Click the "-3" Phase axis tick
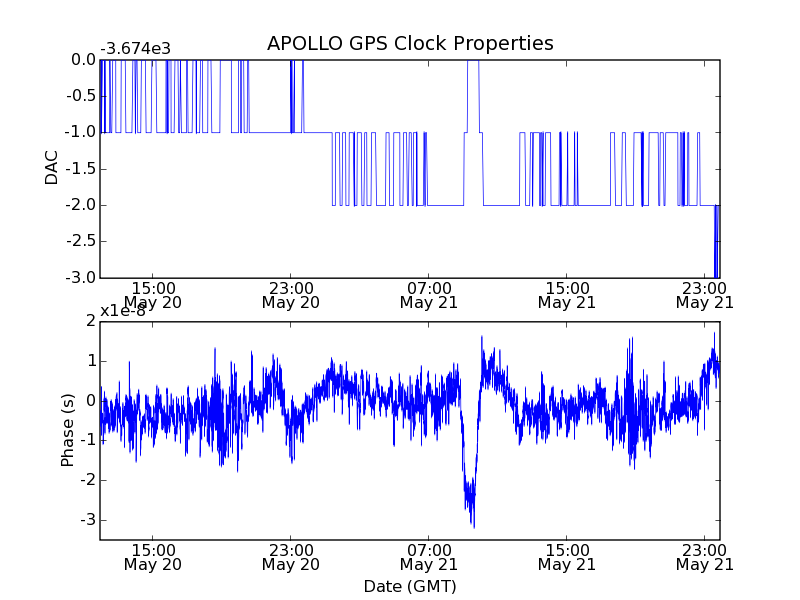Image resolution: width=800 pixels, height=600 pixels. click(88, 520)
